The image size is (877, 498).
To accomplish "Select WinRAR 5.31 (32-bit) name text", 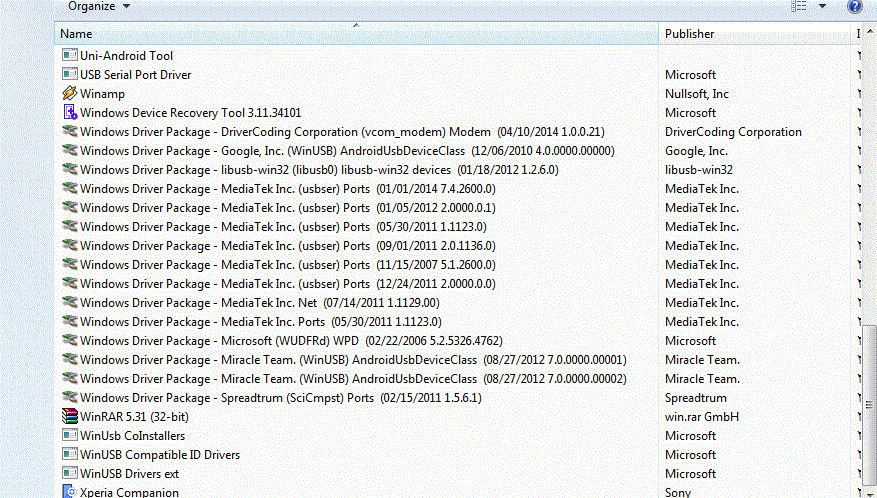I will coord(134,417).
